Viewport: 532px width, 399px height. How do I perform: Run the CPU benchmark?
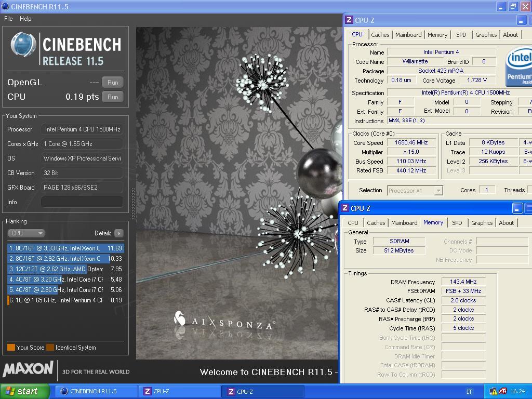click(x=113, y=97)
